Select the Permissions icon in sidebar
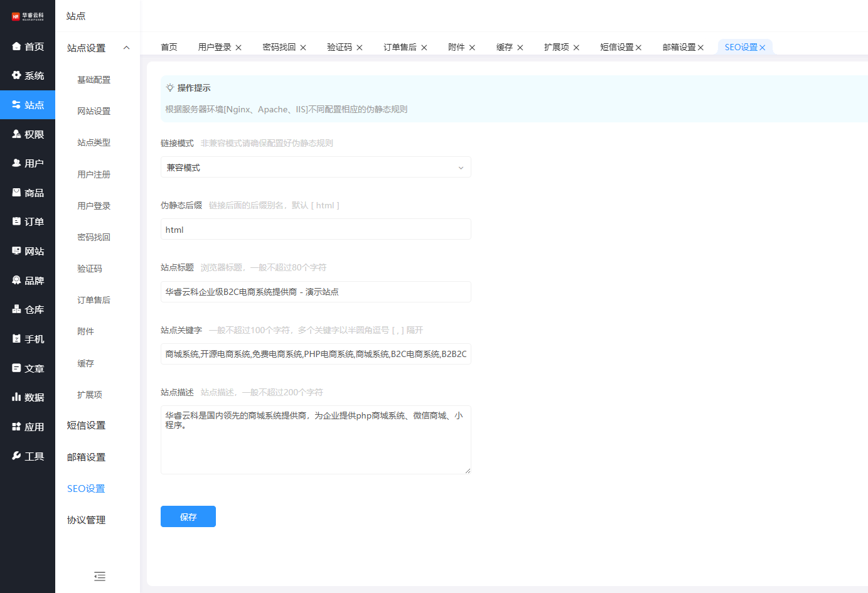Screen dimensions: 868x593 tap(17, 134)
